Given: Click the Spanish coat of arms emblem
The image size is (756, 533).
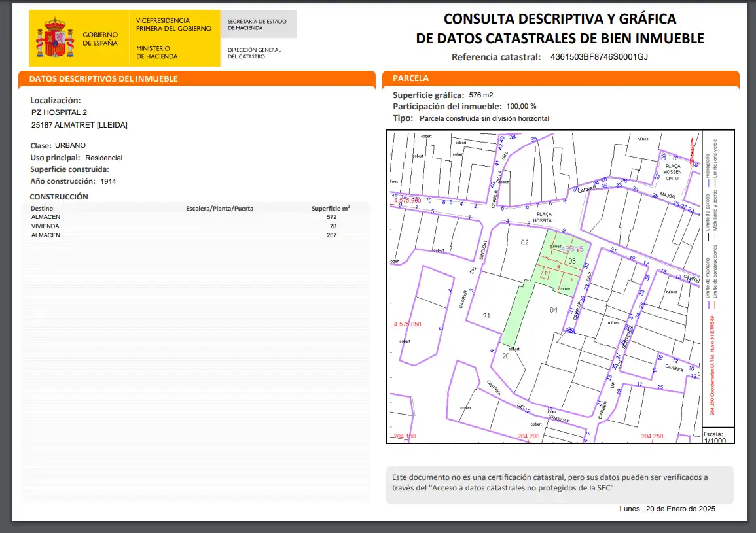Looking at the screenshot, I should click(55, 38).
